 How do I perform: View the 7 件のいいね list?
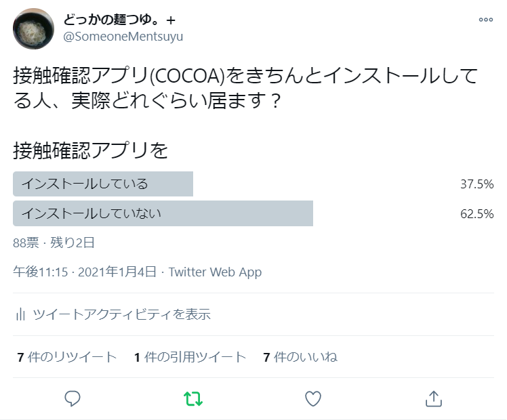click(300, 357)
